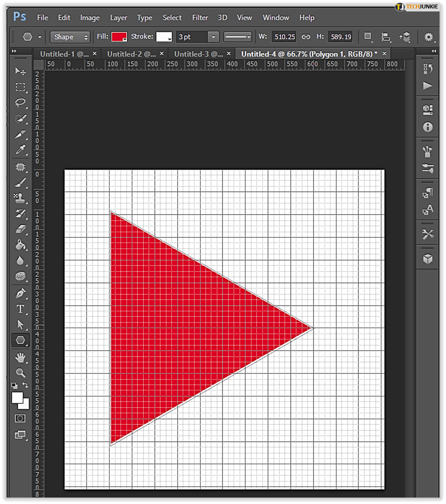
Task: Reset default foreground and background colors
Action: coord(14,385)
